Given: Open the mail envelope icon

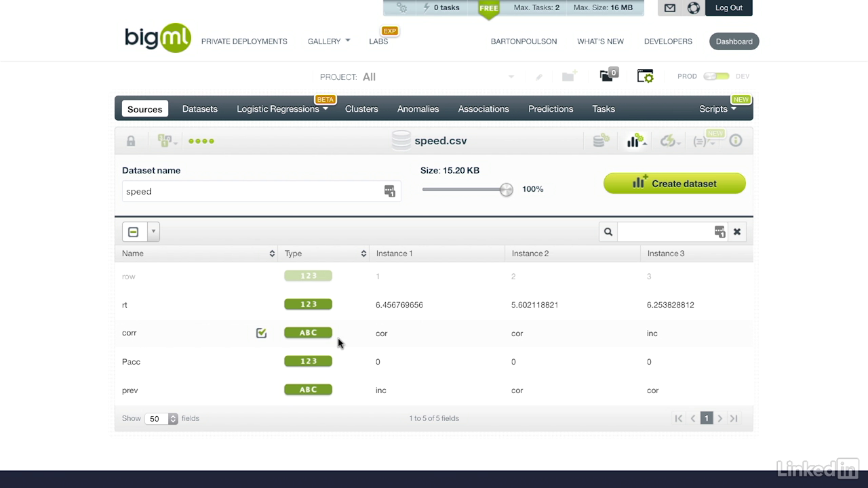Looking at the screenshot, I should [669, 8].
